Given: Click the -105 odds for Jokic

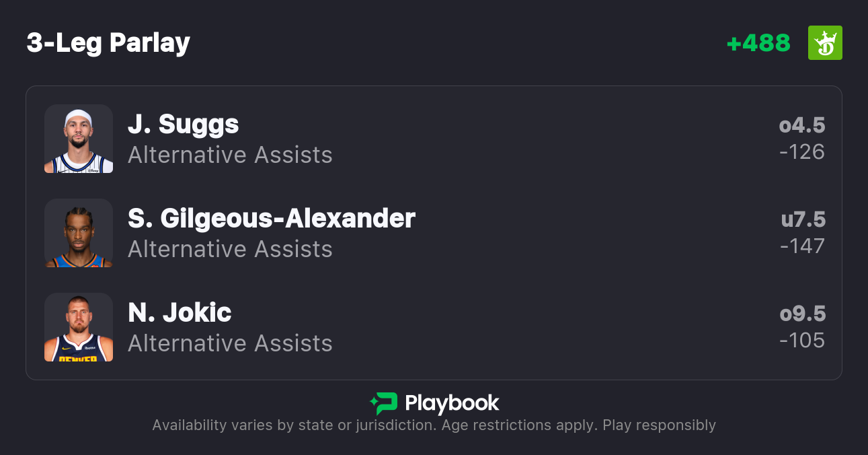Looking at the screenshot, I should click(802, 341).
